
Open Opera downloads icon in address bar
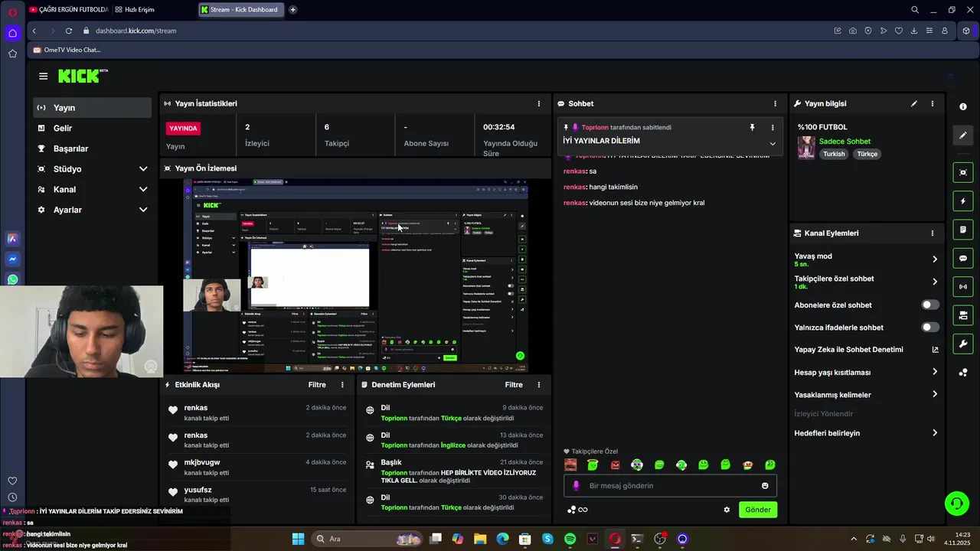[914, 31]
